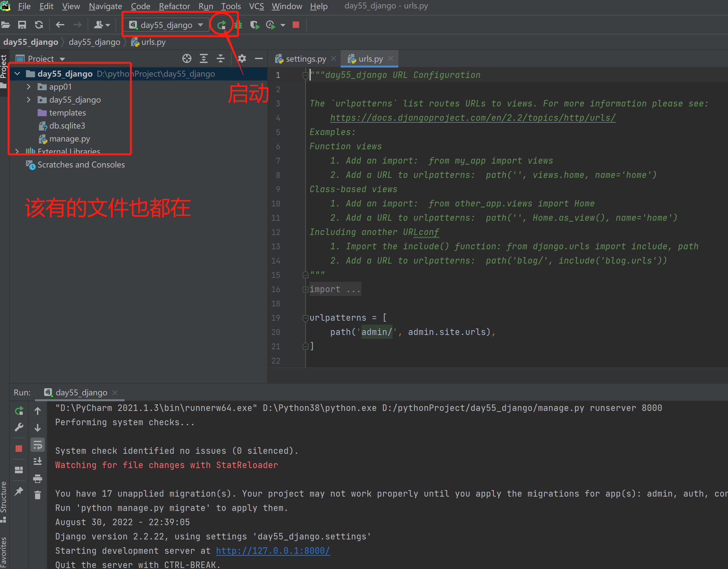Collapse all in Project panel
This screenshot has height=569, width=728.
[x=221, y=59]
